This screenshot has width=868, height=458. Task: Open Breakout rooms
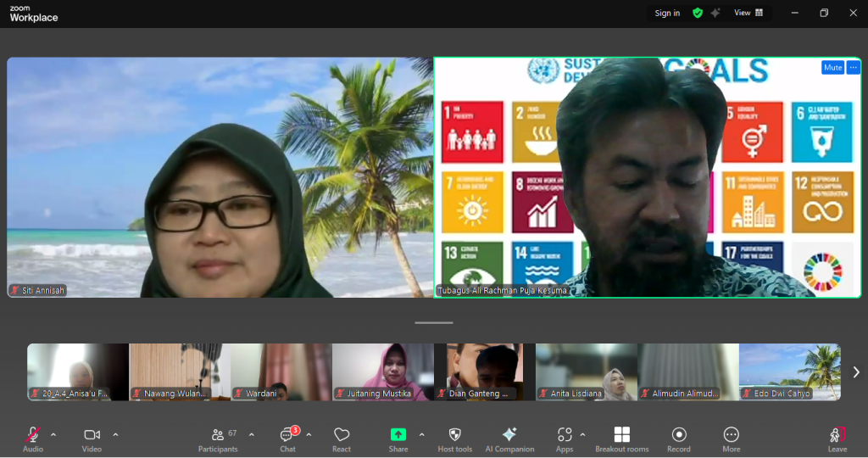tap(621, 438)
